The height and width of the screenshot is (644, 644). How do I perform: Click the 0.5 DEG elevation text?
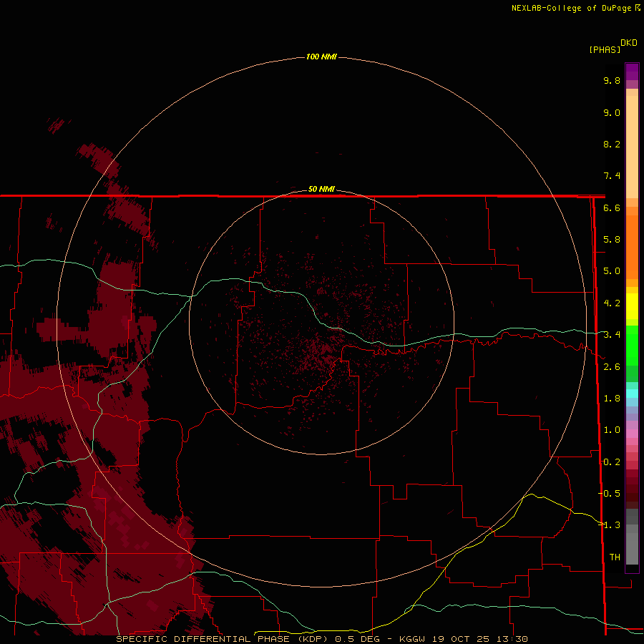click(357, 639)
